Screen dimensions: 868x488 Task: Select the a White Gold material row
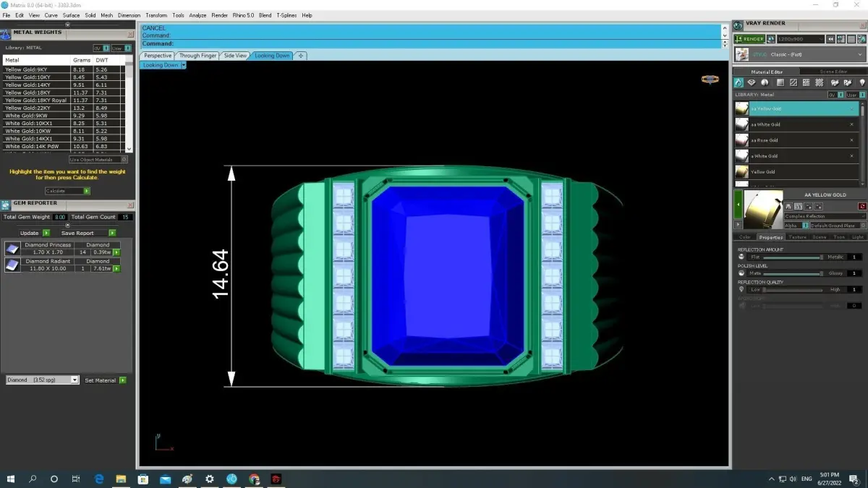coord(796,156)
